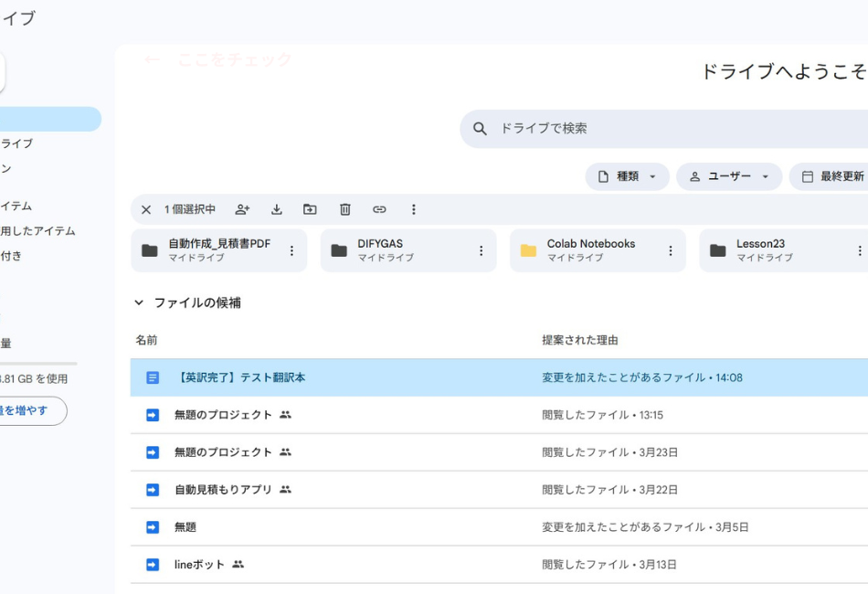Click the copy link icon in toolbar
Image resolution: width=868 pixels, height=594 pixels.
[x=379, y=209]
